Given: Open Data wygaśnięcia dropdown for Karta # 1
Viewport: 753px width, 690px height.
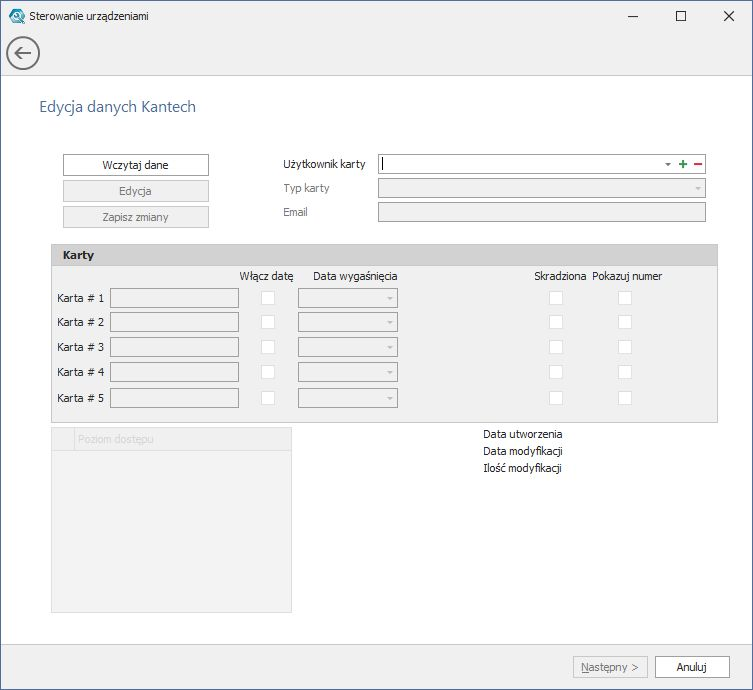Looking at the screenshot, I should [x=348, y=298].
